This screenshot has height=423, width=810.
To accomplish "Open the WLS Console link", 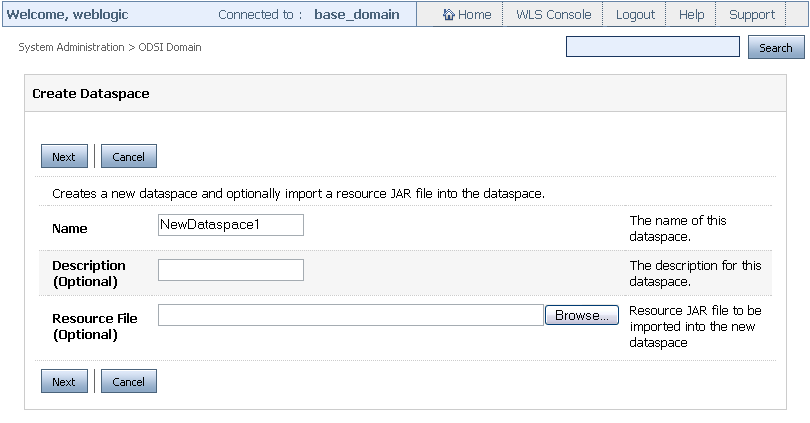I will tap(553, 14).
